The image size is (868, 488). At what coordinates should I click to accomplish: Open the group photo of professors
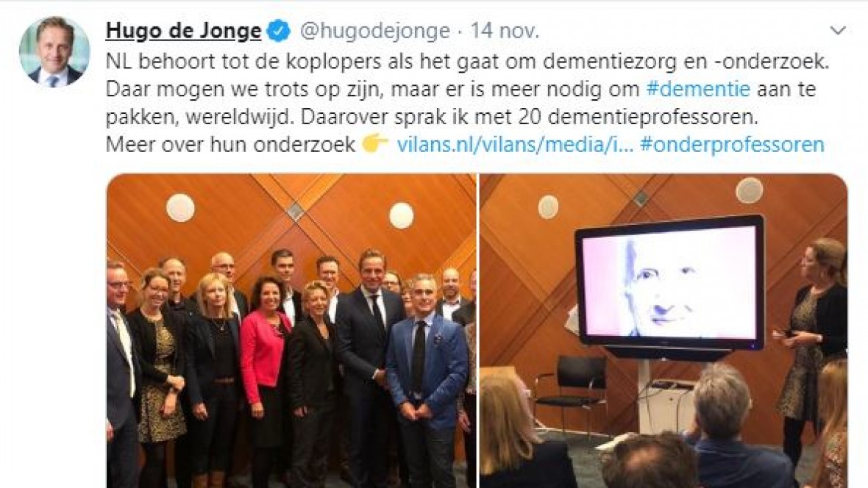[291, 331]
